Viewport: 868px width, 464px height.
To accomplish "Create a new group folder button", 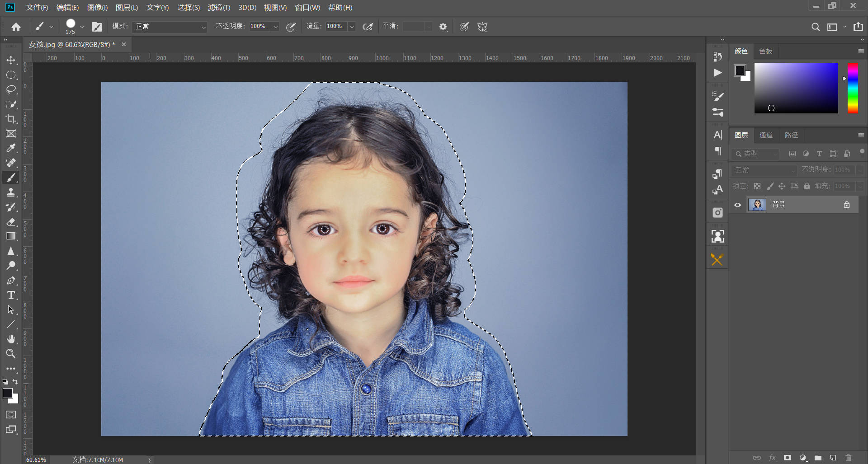I will pyautogui.click(x=818, y=458).
